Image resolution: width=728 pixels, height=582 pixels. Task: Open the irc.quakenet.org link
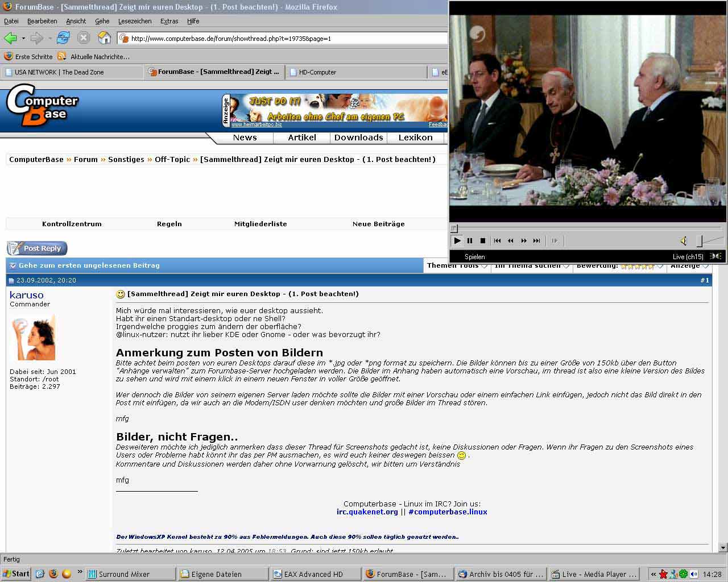(367, 512)
